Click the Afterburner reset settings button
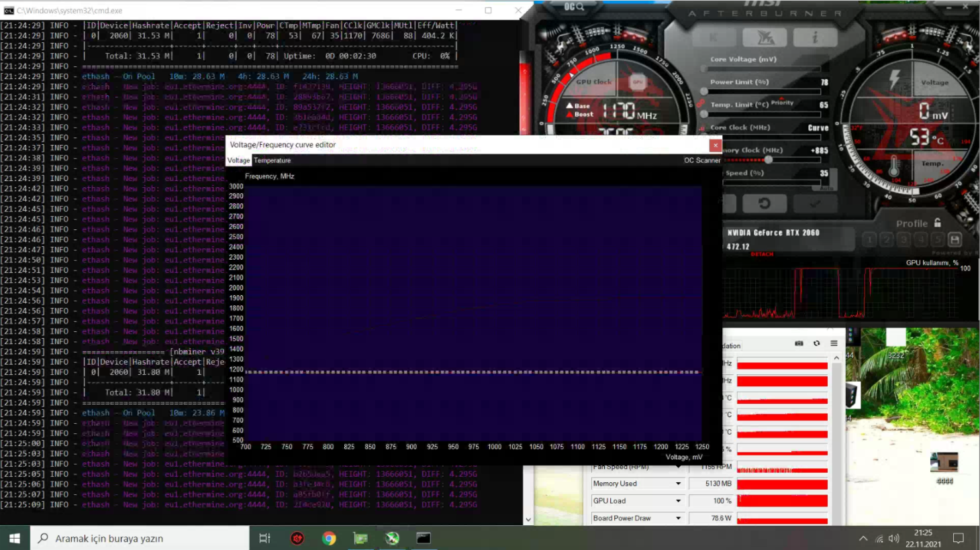 [765, 203]
